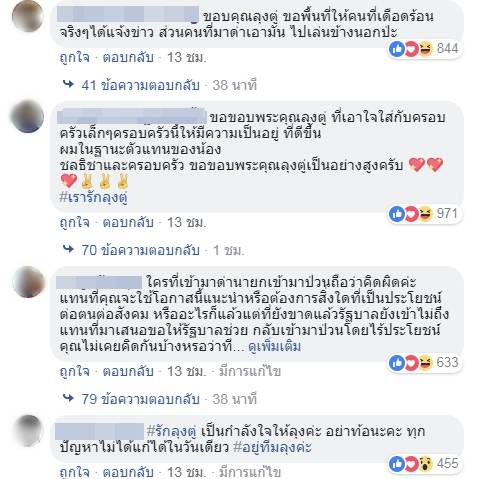Open the #อยู่ทีมลุงค่ะ hashtag
Viewport: 499px width, 479px height.
pos(272,447)
